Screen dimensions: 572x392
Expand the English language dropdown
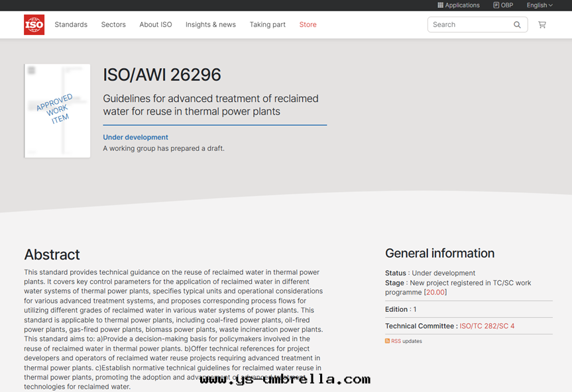[539, 5]
